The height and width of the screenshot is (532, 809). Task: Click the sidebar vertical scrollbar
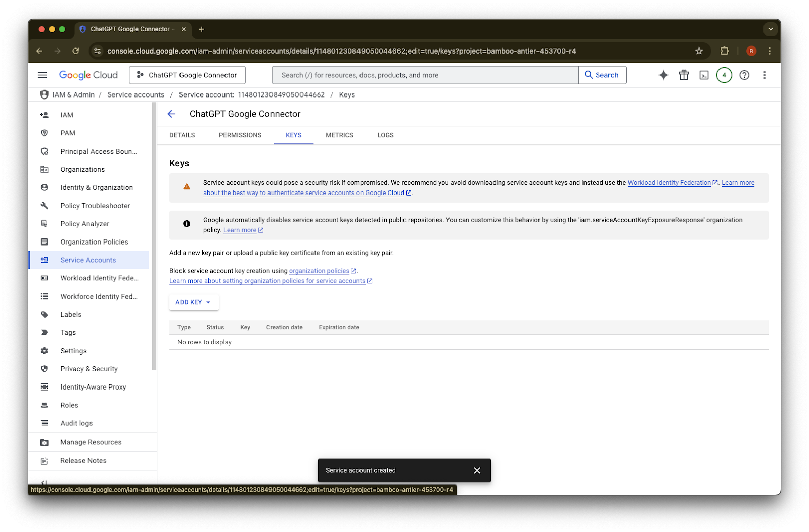[154, 236]
